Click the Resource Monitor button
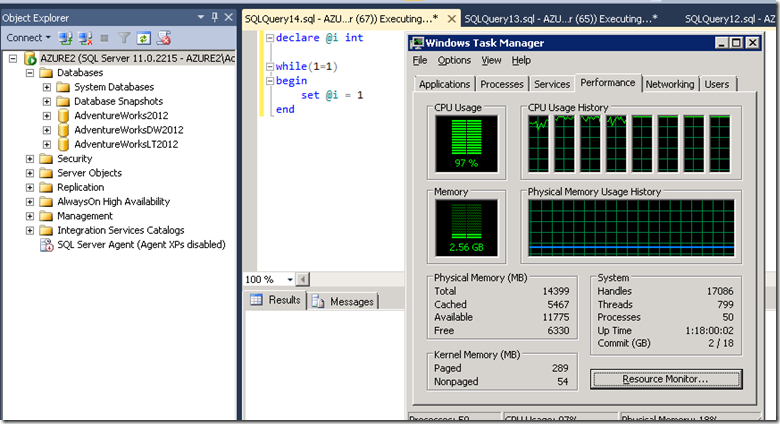Viewport: 780px width, 424px height. [x=666, y=379]
